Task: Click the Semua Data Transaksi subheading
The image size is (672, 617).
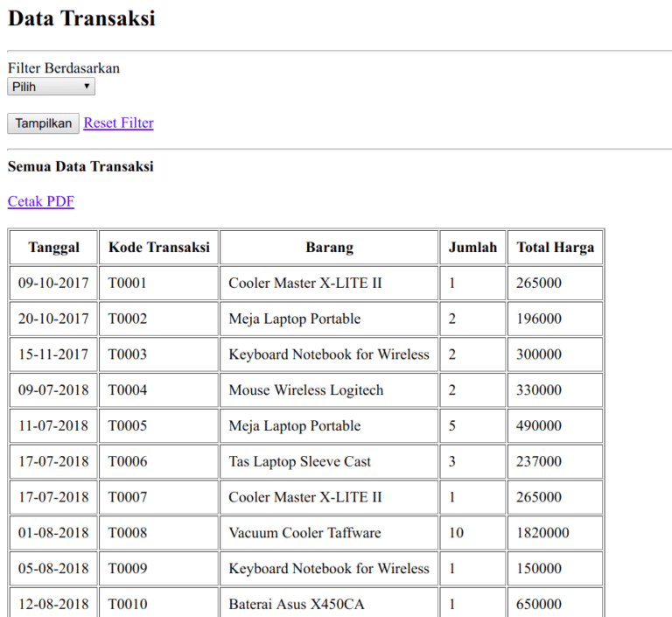Action: [80, 166]
